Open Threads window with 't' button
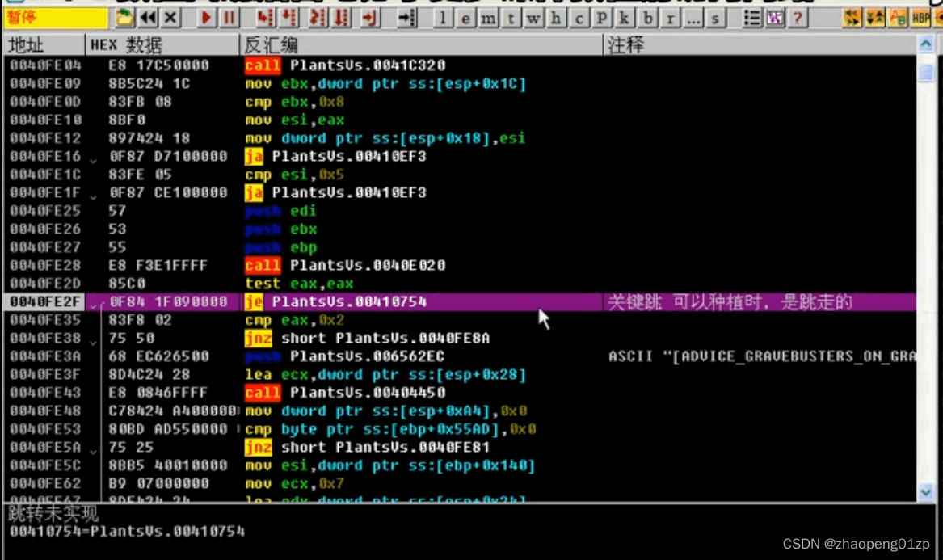The image size is (943, 560). 511,18
